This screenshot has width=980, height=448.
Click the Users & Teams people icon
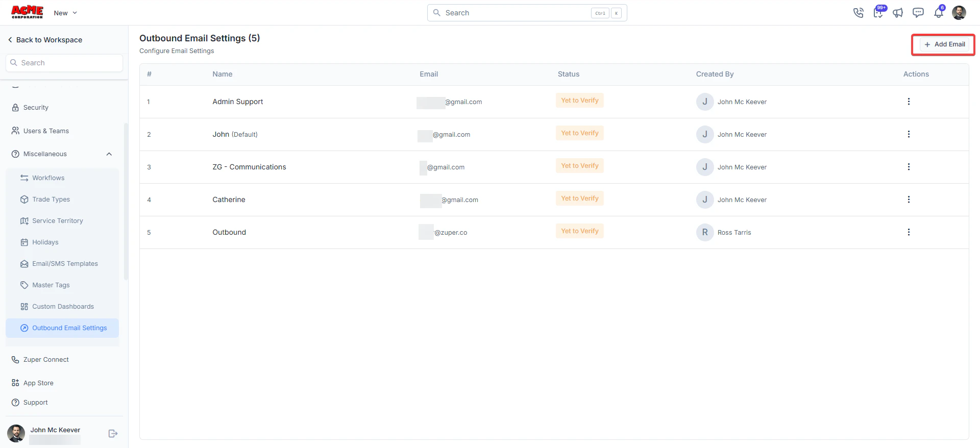[x=15, y=131]
